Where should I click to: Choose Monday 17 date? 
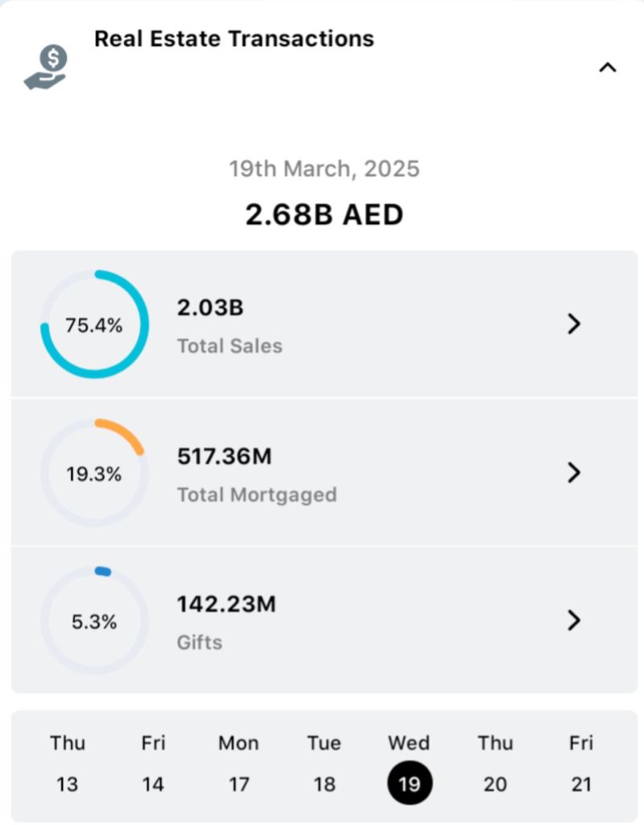click(x=239, y=763)
